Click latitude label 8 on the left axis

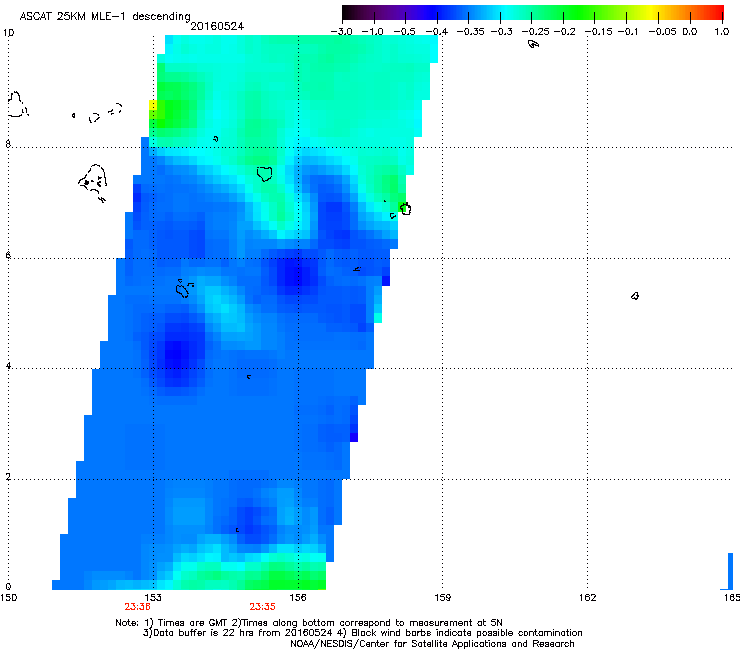tap(8, 144)
